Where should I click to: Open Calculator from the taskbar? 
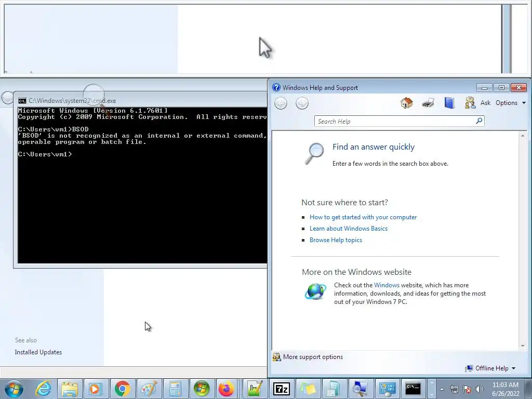coord(176,389)
